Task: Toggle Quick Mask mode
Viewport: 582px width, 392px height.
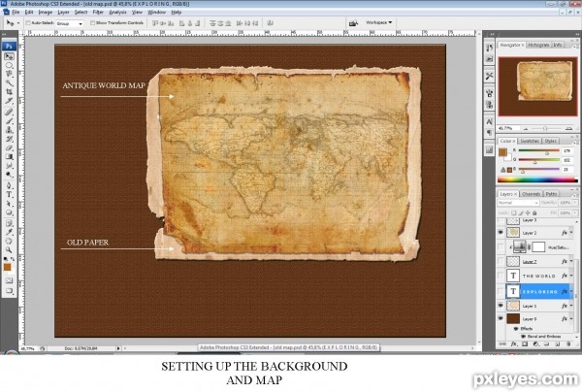Action: (x=9, y=281)
